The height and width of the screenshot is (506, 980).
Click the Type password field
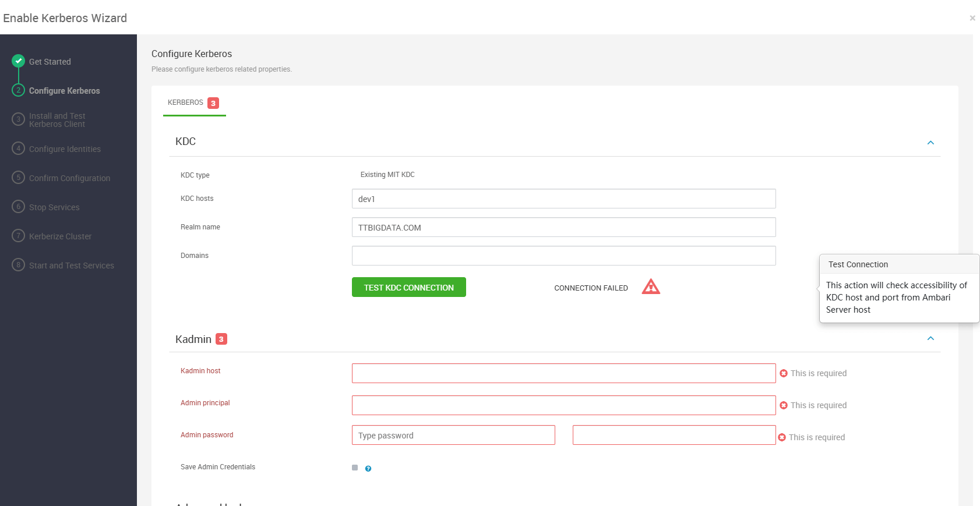453,435
